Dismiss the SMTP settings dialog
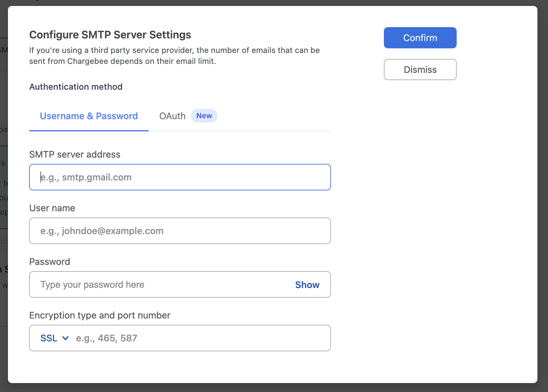The image size is (548, 392). pos(420,70)
